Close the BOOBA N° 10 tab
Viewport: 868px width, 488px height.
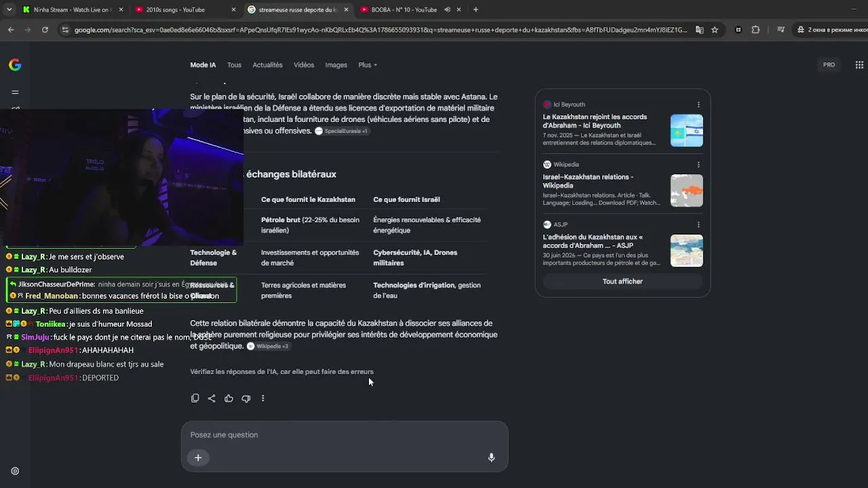tap(458, 9)
